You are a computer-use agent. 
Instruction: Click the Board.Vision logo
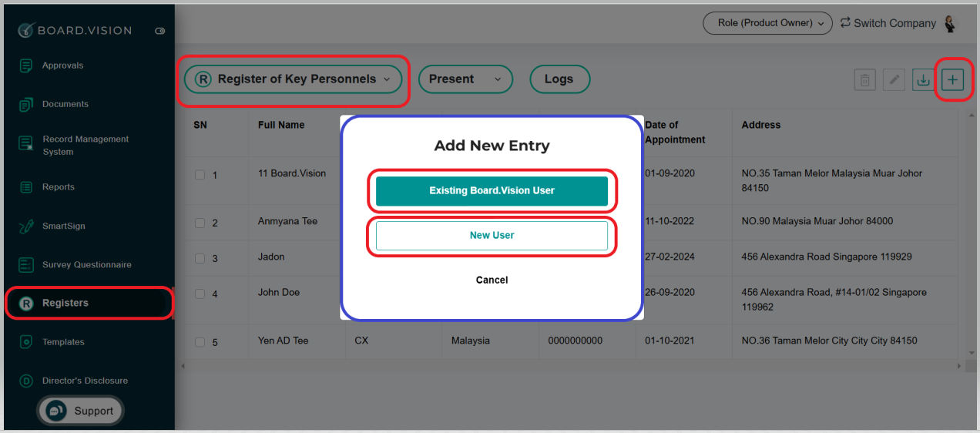(75, 30)
